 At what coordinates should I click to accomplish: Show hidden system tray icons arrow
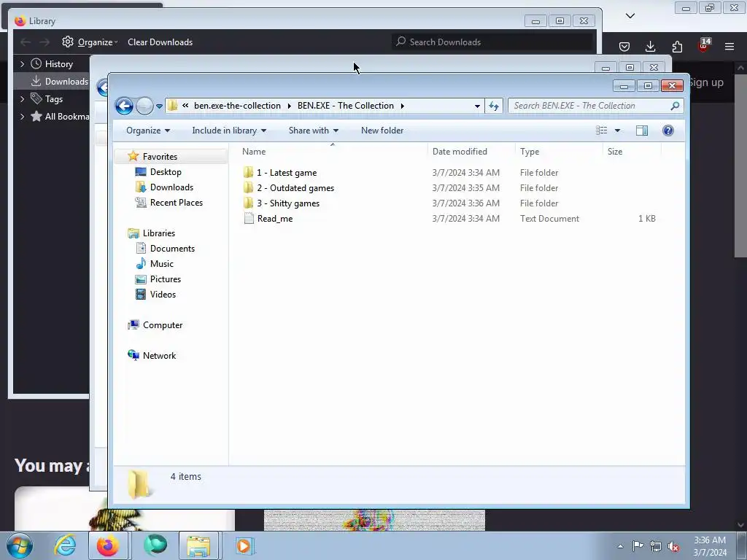[620, 546]
